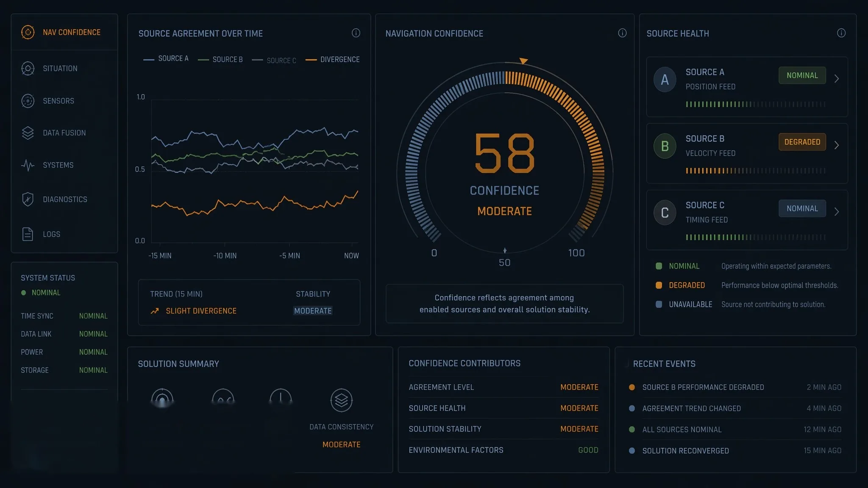Screen dimensions: 868x488
Task: Click the Nominal badge on Source A
Action: [x=802, y=75]
